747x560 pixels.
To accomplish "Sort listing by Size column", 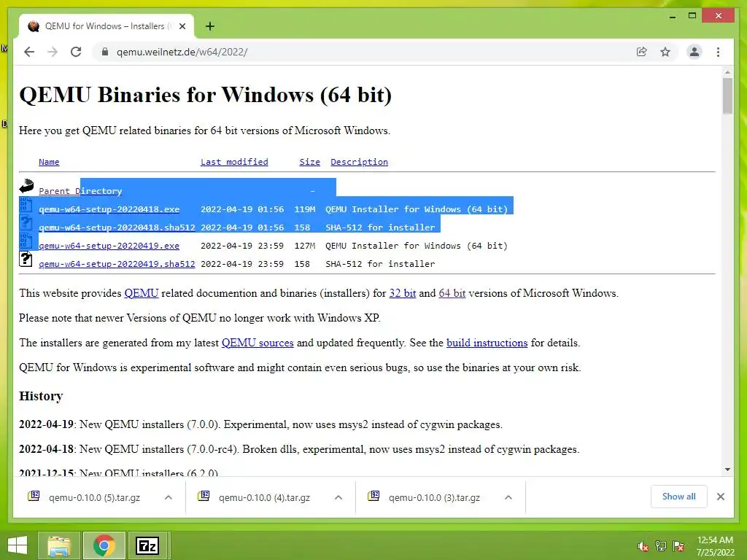I will [309, 162].
